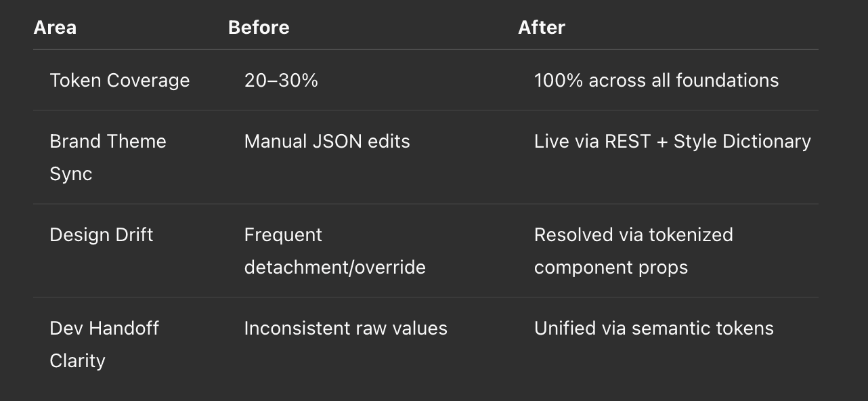Click the 'Manual JSON edits' cell
Image resolution: width=868 pixels, height=401 pixels.
point(327,142)
